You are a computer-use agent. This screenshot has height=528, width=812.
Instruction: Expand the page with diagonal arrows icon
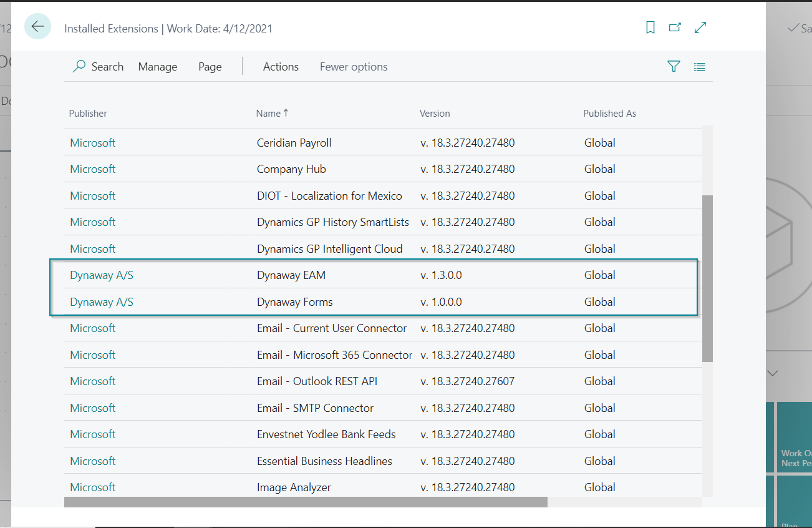pyautogui.click(x=700, y=27)
